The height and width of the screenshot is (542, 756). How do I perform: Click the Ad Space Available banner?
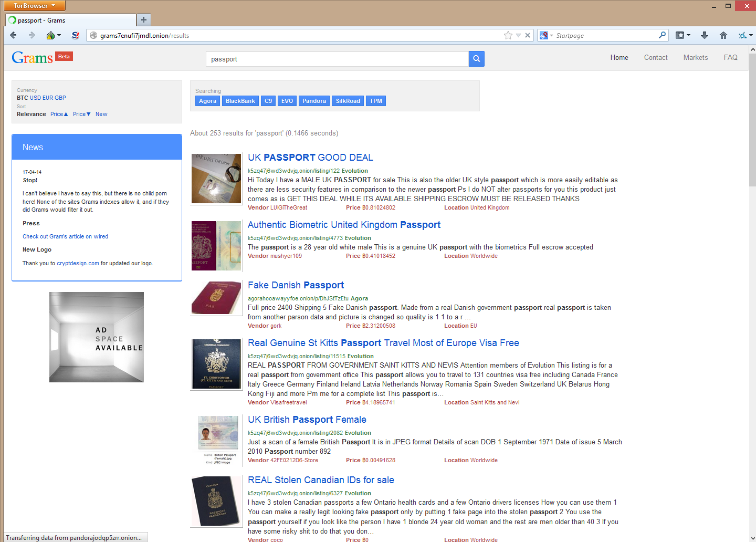97,337
